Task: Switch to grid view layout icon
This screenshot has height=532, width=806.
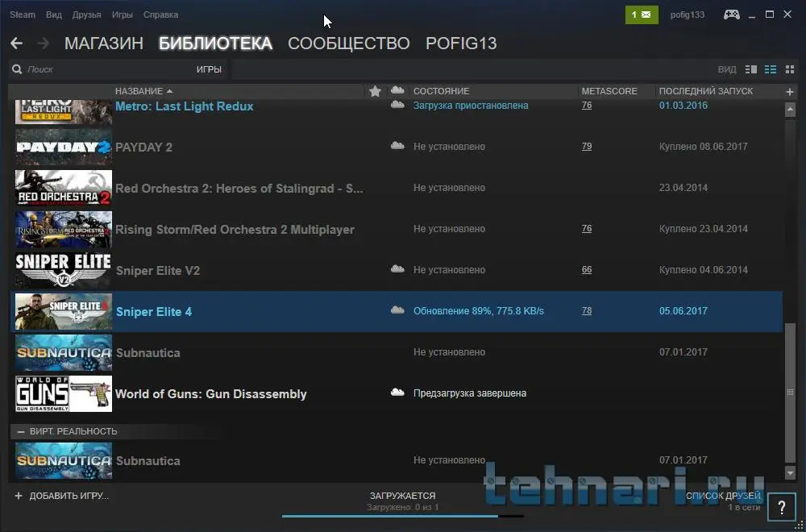Action: point(790,69)
